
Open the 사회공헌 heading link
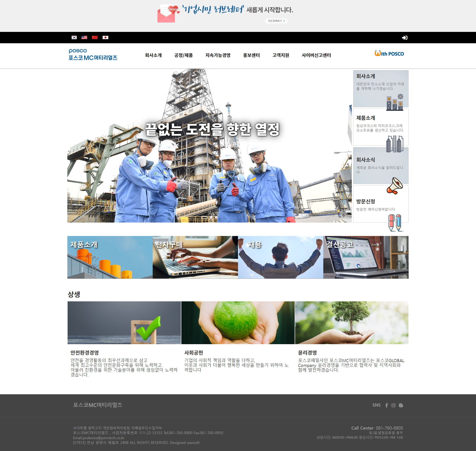coord(194,353)
